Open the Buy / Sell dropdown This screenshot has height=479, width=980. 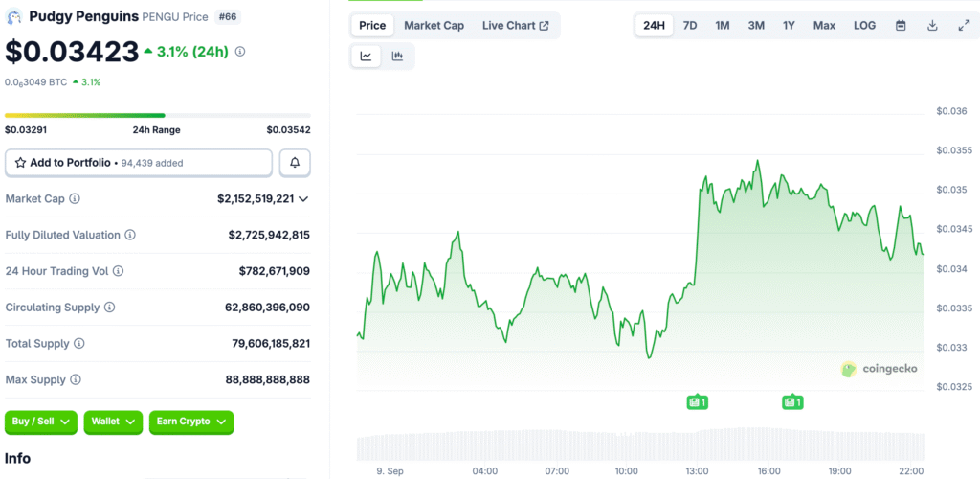41,422
